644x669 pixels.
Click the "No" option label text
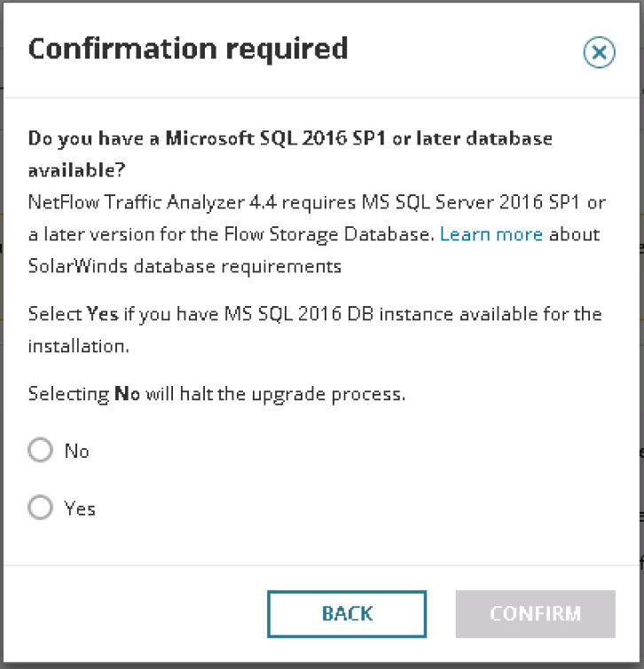click(77, 452)
